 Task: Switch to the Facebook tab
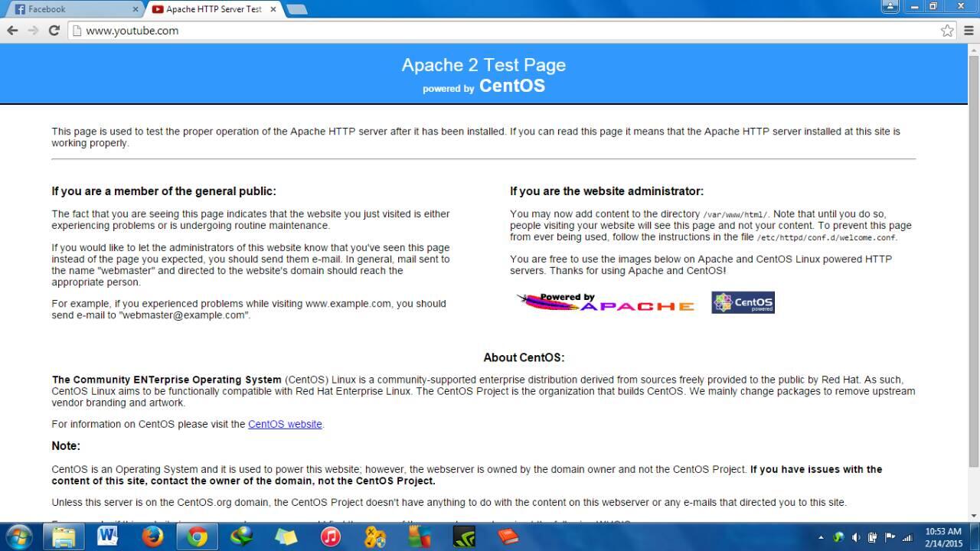[x=73, y=9]
